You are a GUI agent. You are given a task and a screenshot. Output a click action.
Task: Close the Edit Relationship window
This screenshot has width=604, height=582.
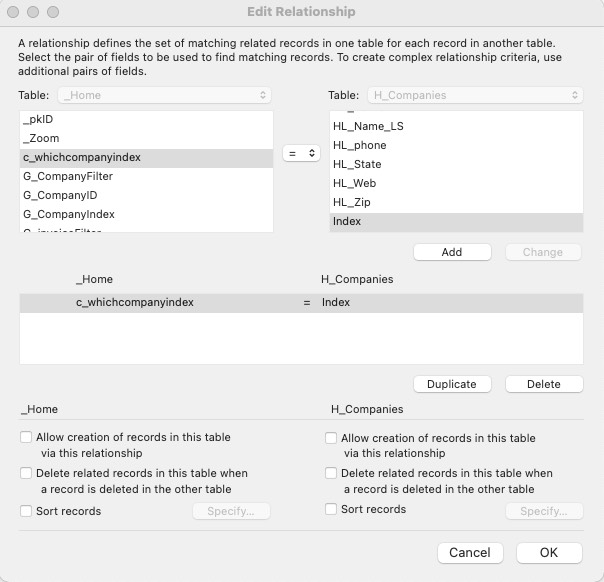(x=13, y=12)
